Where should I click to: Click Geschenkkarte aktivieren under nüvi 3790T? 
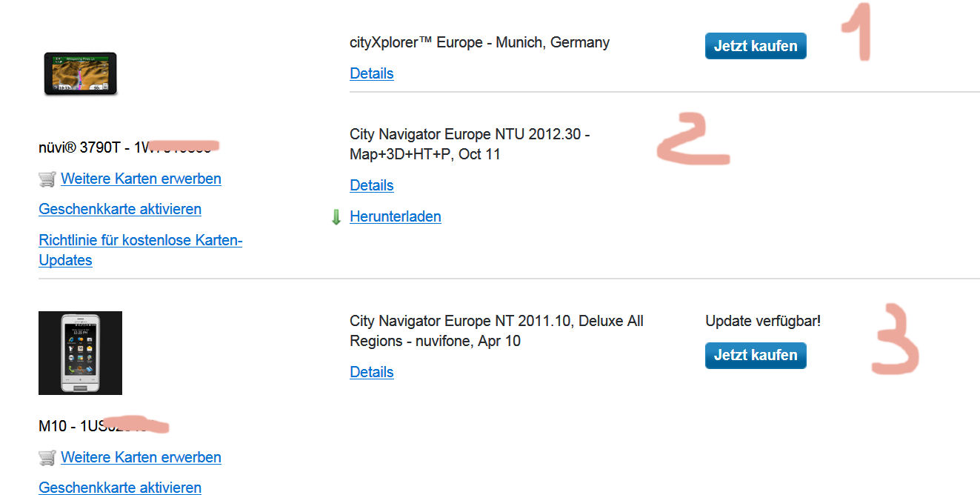tap(120, 209)
